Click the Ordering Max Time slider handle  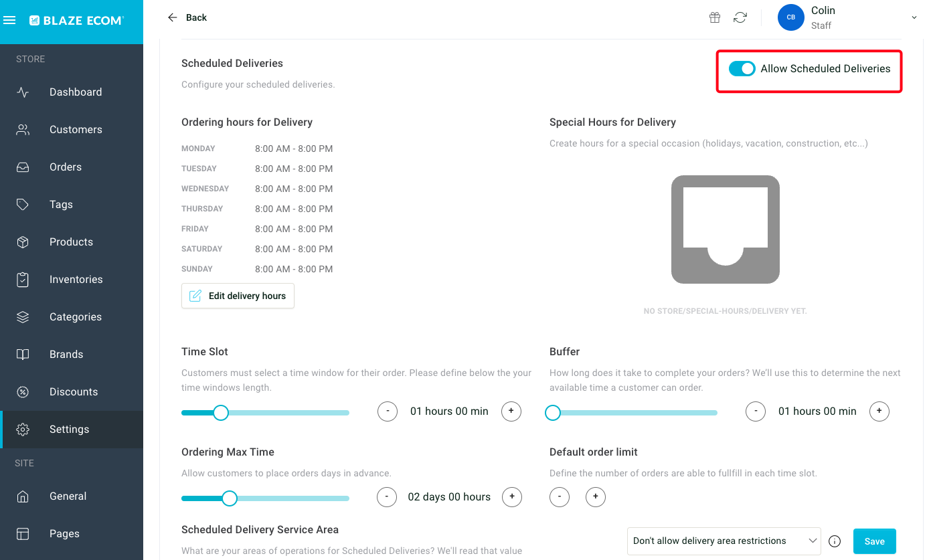click(x=230, y=498)
